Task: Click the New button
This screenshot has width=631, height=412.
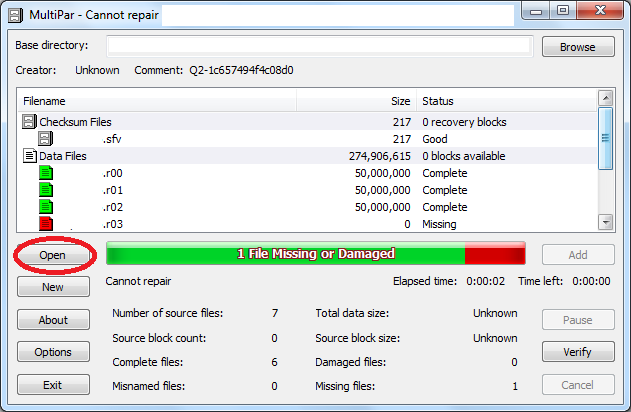Action: [x=53, y=287]
